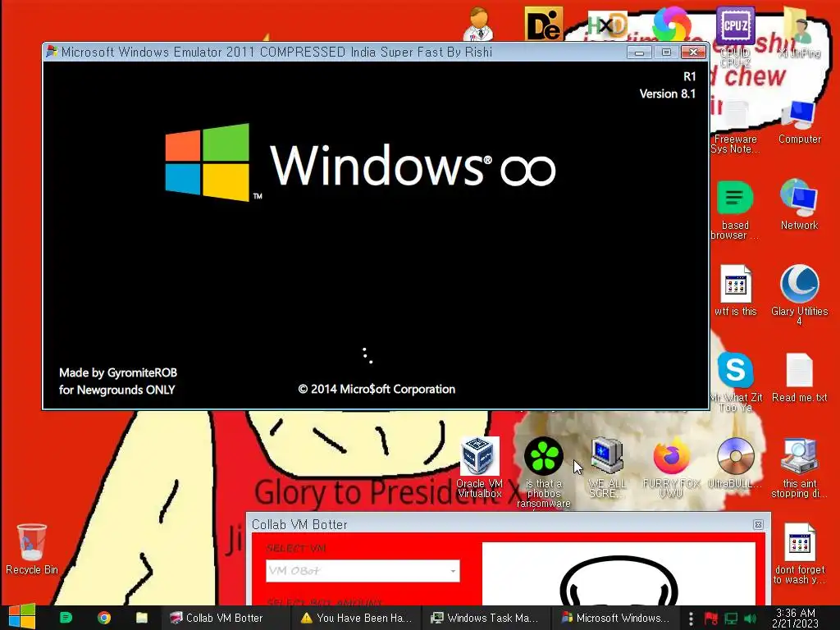
Task: Click the 'Version 8.1' text in the emulator
Action: click(668, 94)
